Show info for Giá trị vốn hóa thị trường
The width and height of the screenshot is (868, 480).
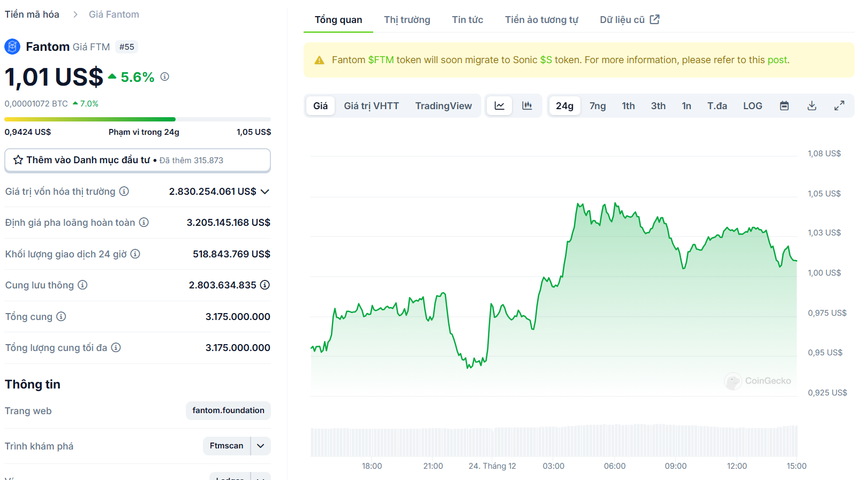tap(124, 191)
